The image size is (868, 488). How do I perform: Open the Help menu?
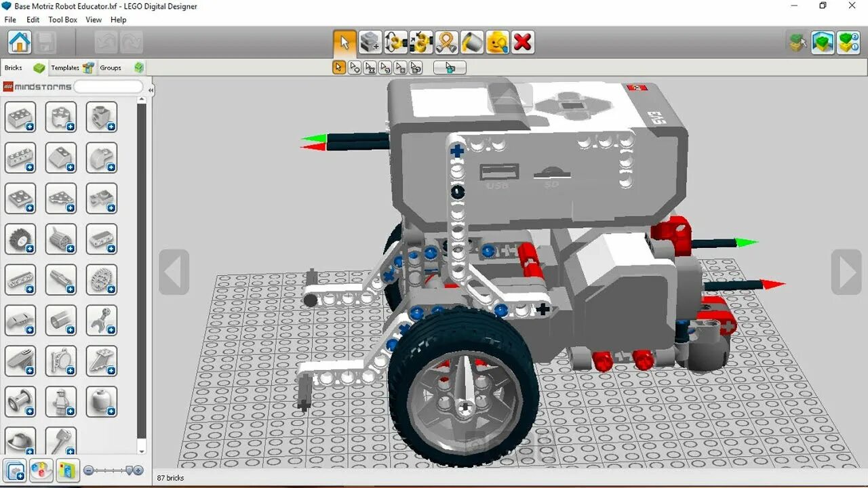(x=119, y=20)
